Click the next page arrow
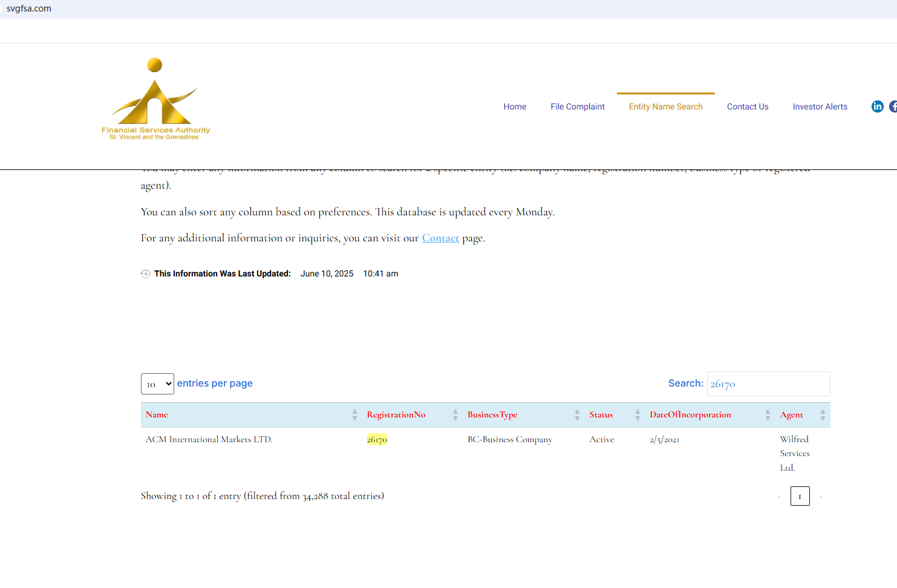This screenshot has width=897, height=588. click(821, 497)
